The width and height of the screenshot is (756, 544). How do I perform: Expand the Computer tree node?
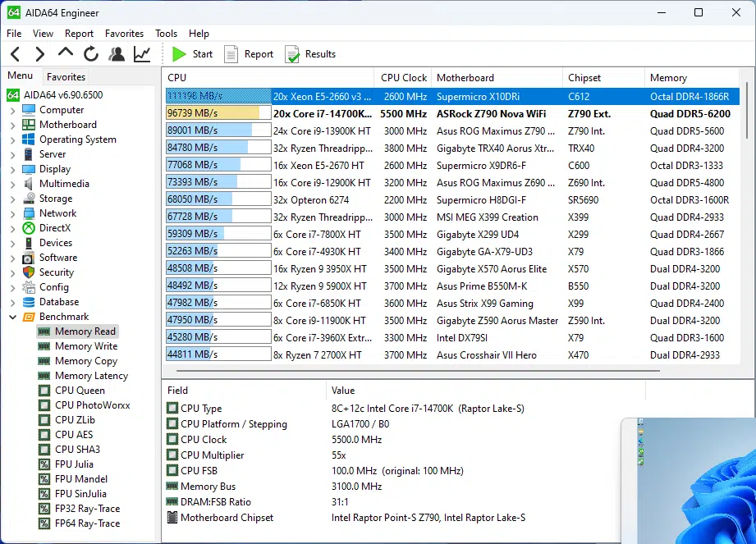12,110
